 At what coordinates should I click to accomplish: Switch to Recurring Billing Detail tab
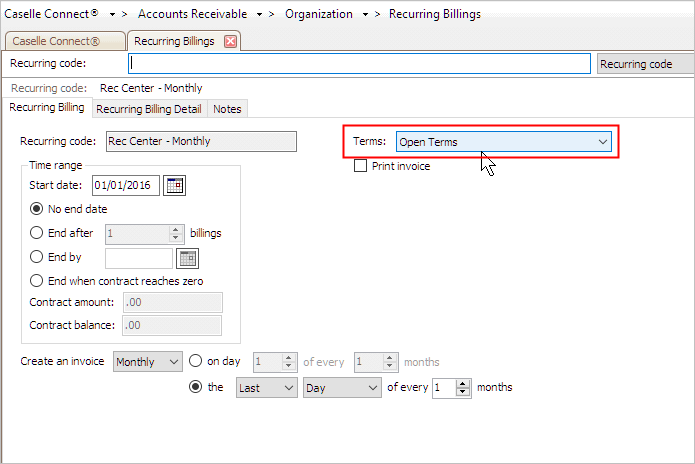point(149,109)
